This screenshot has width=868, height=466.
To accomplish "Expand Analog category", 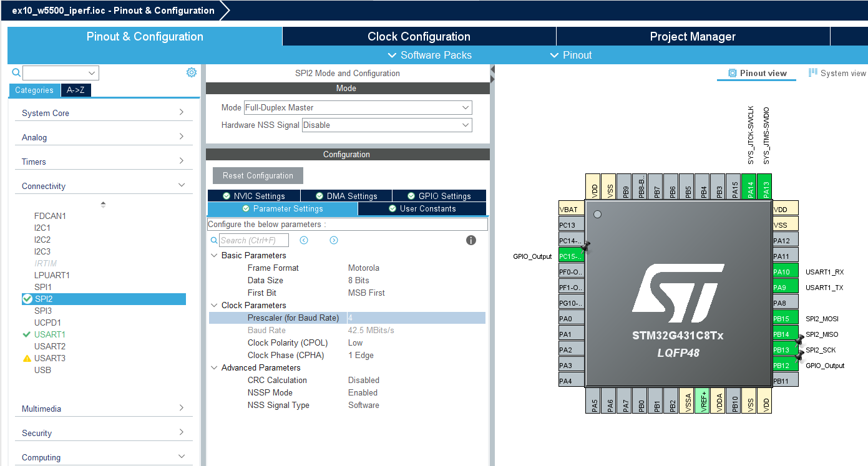I will (104, 137).
